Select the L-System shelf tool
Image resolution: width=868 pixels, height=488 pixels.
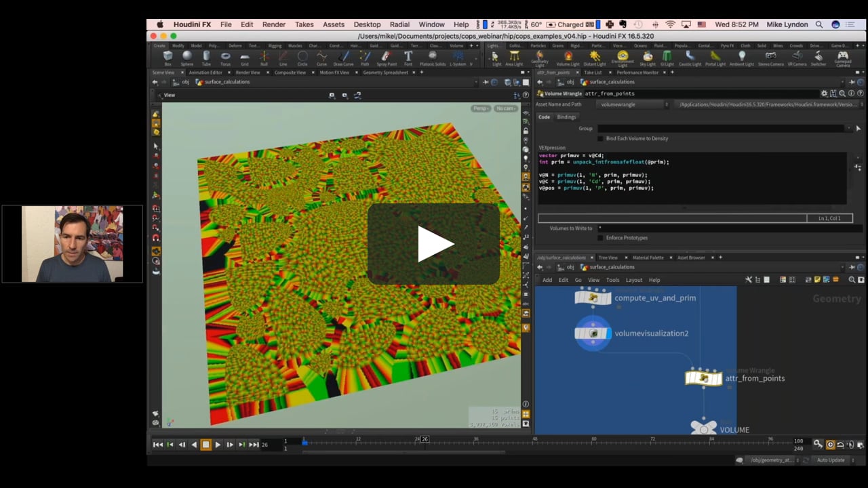458,58
